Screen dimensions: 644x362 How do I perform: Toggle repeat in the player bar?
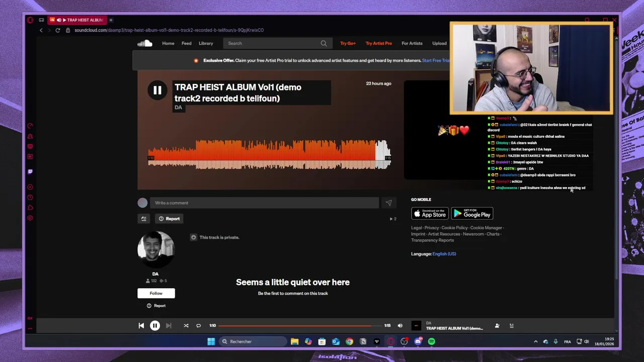[x=198, y=326]
